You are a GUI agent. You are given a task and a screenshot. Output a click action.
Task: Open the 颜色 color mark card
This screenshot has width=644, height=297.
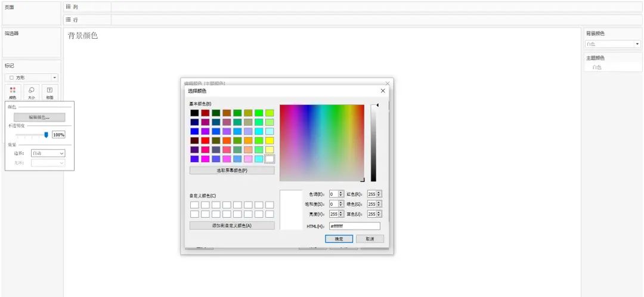coord(13,93)
